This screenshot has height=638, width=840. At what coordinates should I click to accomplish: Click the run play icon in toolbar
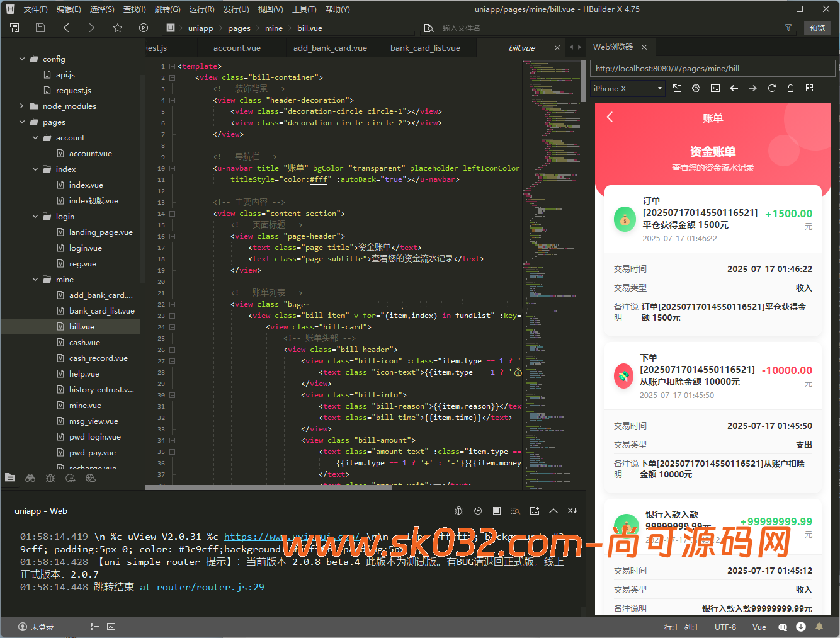[144, 28]
